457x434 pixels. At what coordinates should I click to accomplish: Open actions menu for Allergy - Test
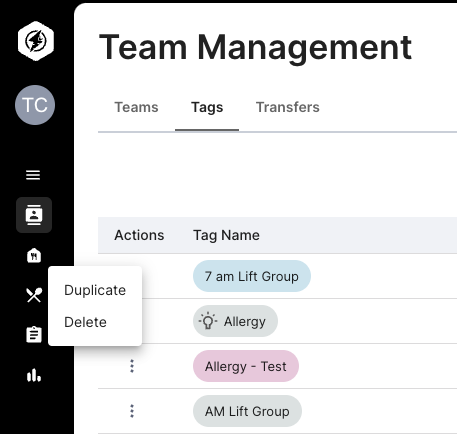[x=132, y=366]
